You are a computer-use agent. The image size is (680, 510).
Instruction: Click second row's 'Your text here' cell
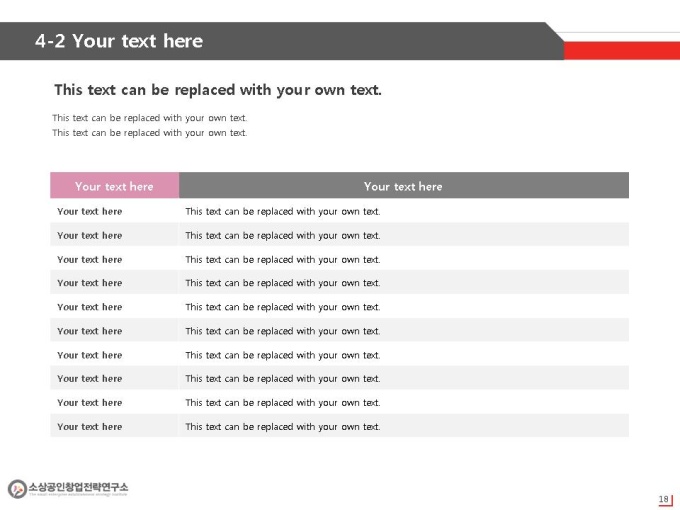pyautogui.click(x=114, y=235)
